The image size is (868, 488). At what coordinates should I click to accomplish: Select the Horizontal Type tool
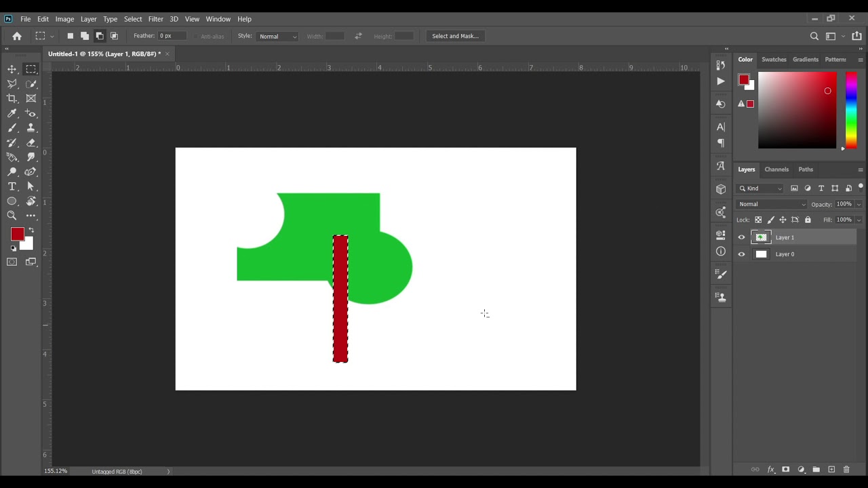pos(12,186)
